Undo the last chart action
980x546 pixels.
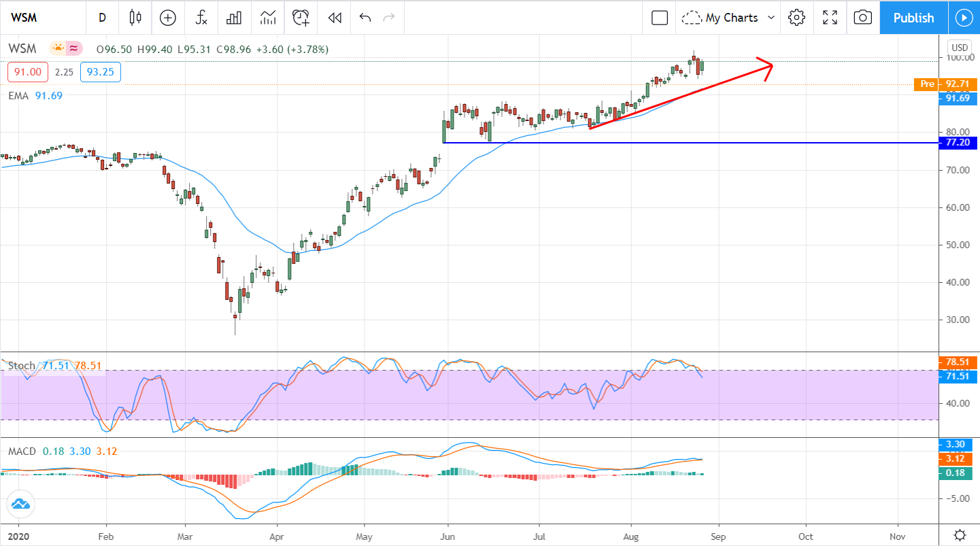pos(365,18)
